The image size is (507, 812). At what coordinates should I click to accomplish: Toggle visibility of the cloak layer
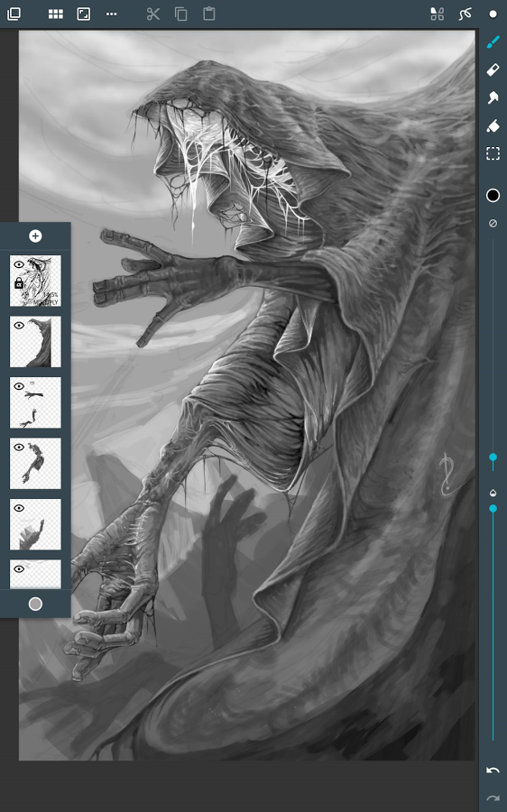tap(19, 325)
